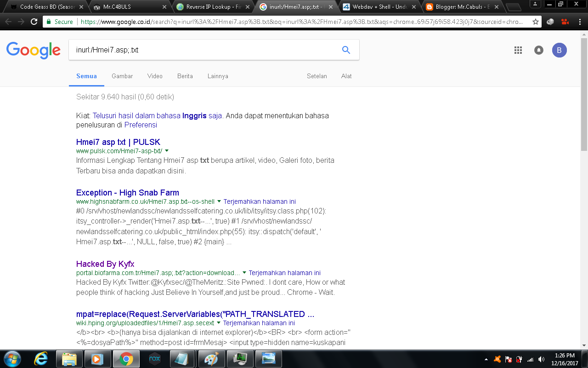Screen dimensions: 588x368
Task: Open the Setelan settings menu
Action: pyautogui.click(x=317, y=76)
